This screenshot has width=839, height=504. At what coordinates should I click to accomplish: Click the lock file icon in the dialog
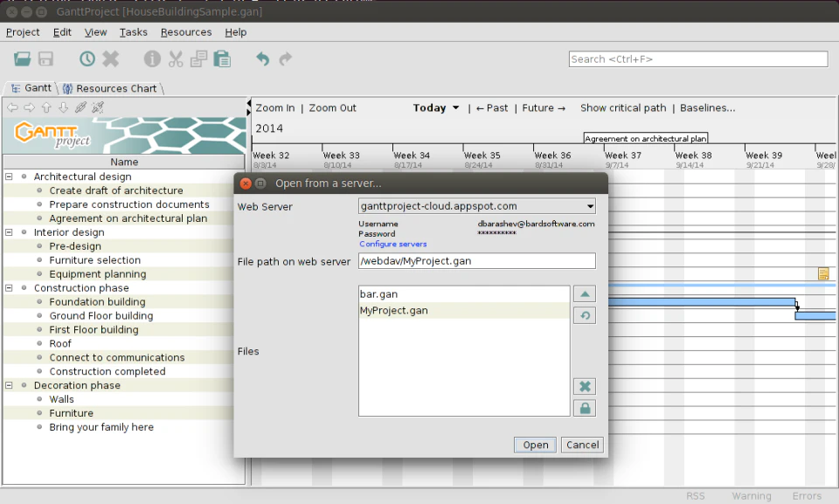click(x=584, y=407)
